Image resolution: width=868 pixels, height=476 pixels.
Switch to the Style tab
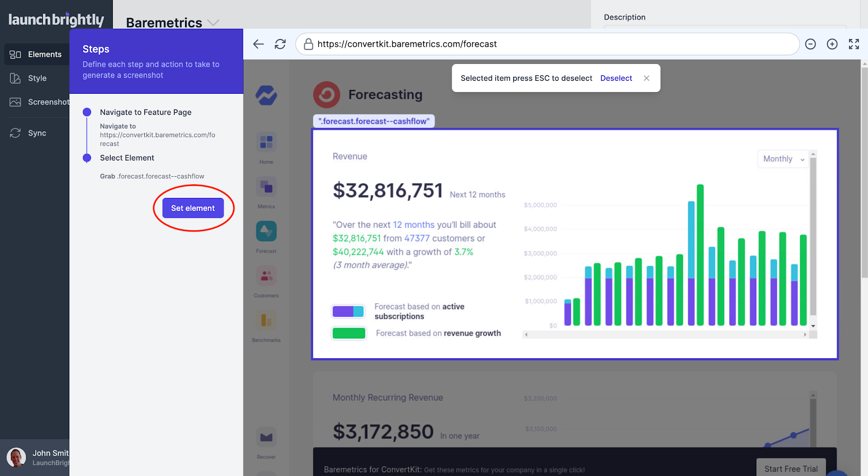point(36,78)
